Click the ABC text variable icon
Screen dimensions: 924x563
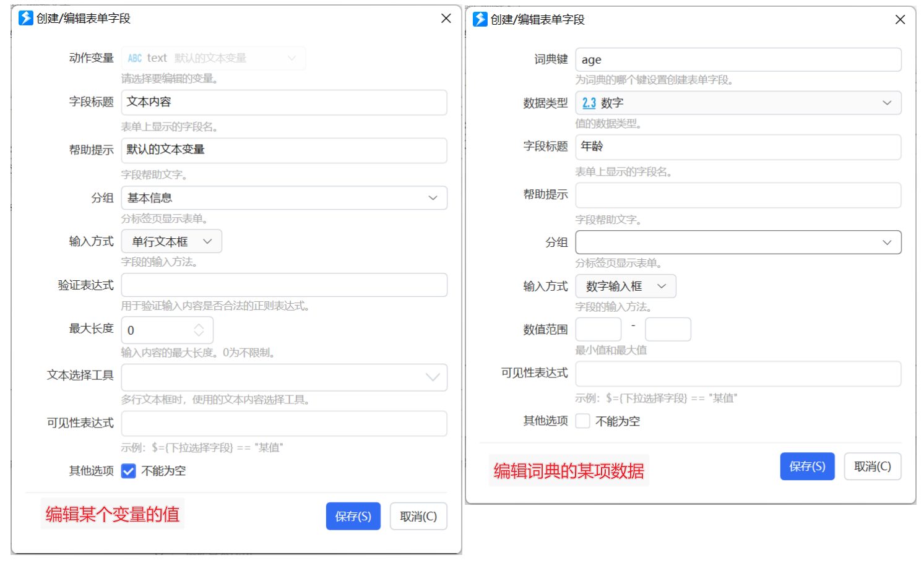(135, 58)
